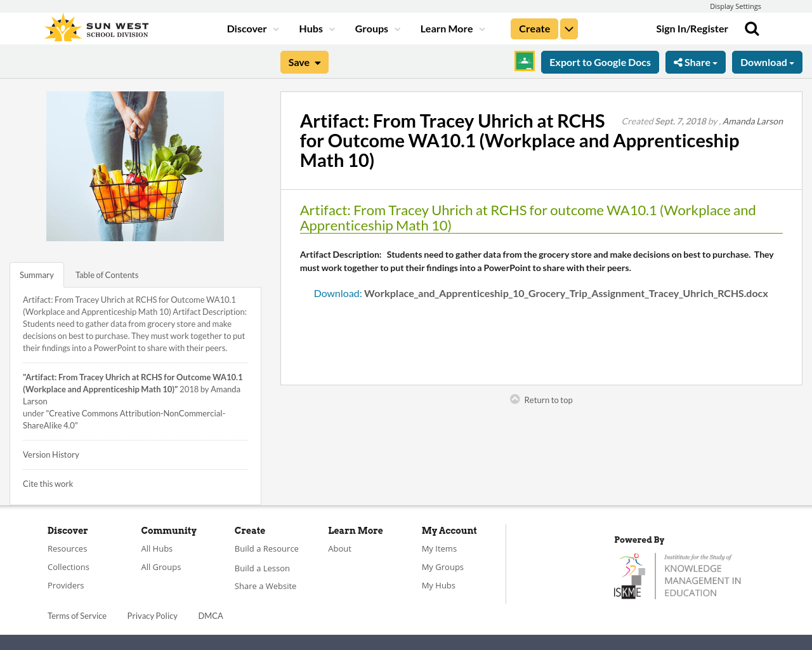Expand the Download dropdown button
Screen dimensions: 812x650
point(767,62)
